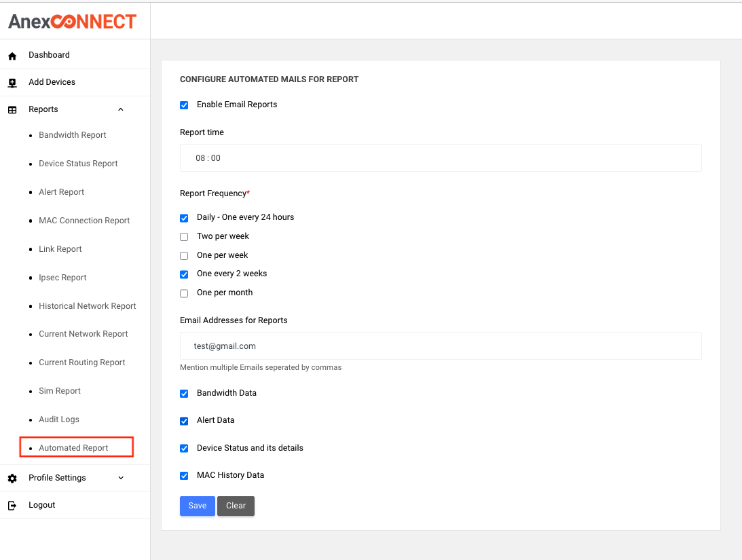Uncheck MAC History Data checkbox
Viewport: 742px width, 560px height.
[184, 476]
